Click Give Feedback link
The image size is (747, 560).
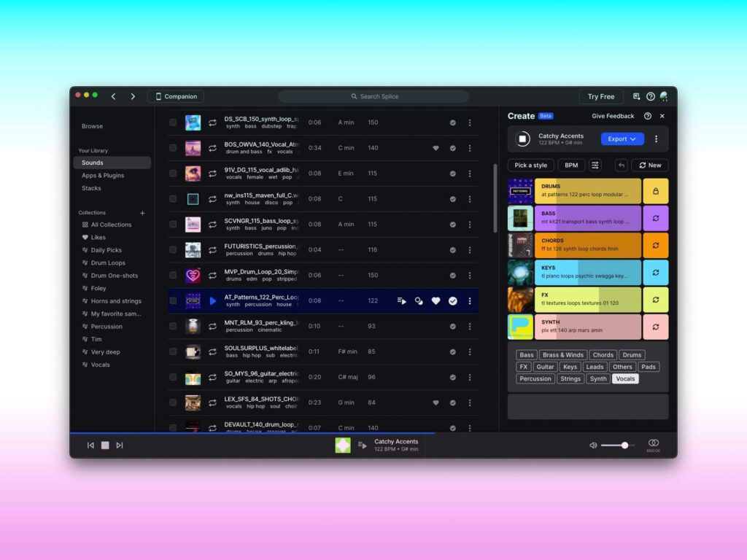(613, 116)
